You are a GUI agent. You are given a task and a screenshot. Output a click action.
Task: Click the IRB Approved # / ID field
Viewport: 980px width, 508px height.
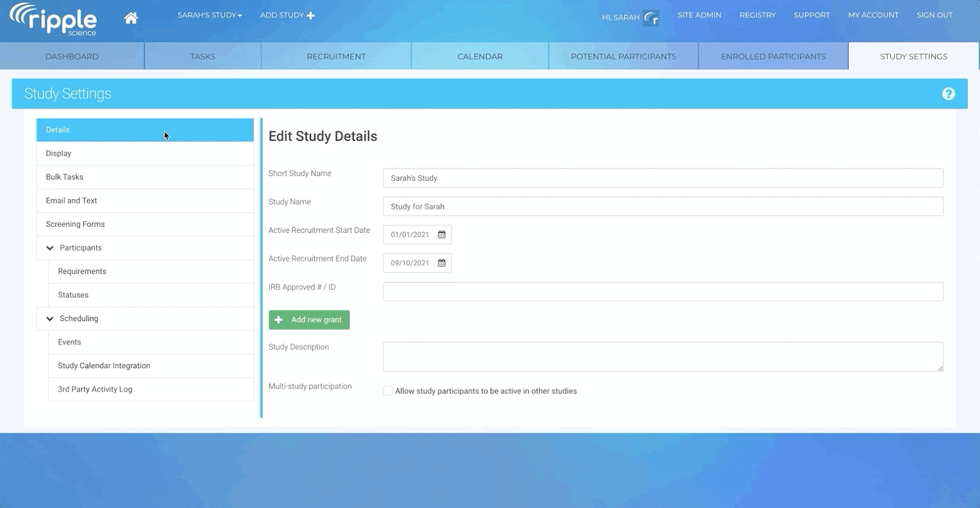tap(663, 292)
